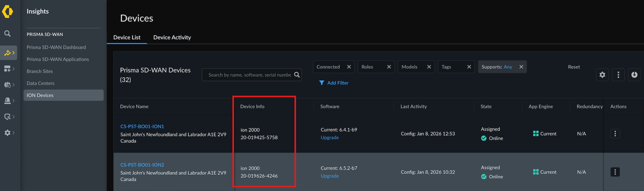Open actions menu for CS-PST-BO01-ION1 row
The height and width of the screenshot is (191, 644).
pos(615,134)
